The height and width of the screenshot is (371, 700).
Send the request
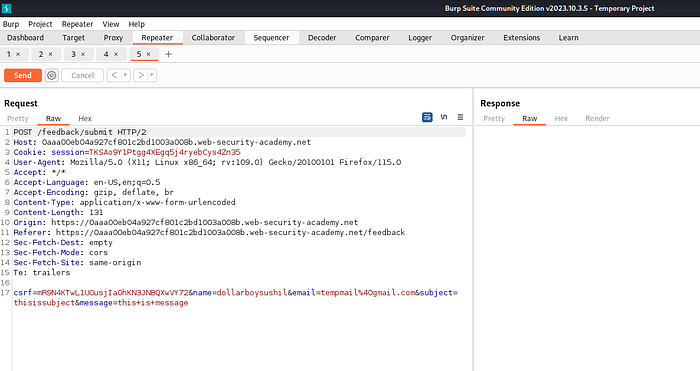tap(23, 75)
